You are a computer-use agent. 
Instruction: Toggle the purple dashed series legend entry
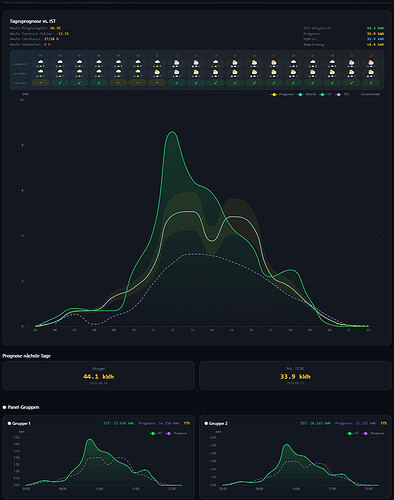pyautogui.click(x=342, y=94)
